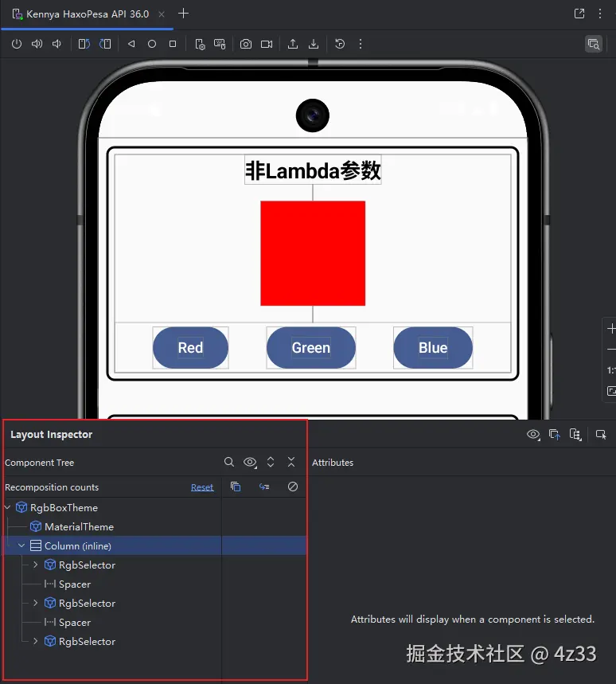Click the 非Lambda参数 title text
Image resolution: width=616 pixels, height=684 pixels.
coord(313,170)
